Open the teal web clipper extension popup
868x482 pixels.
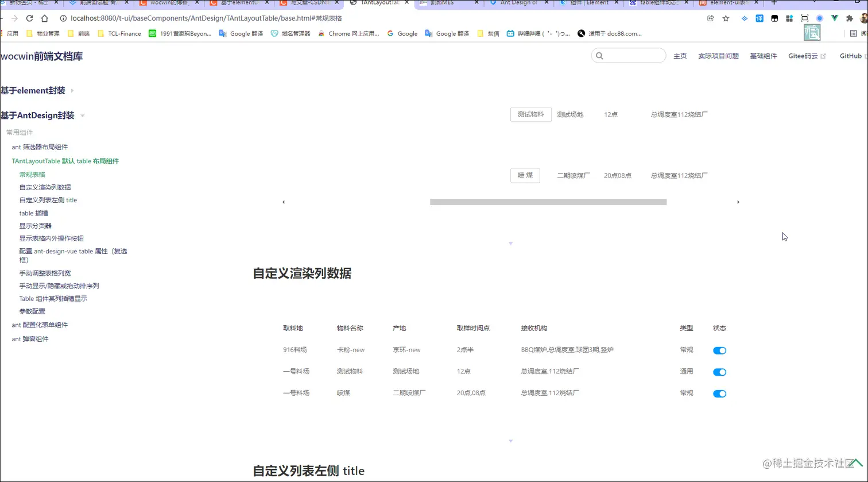pos(812,32)
